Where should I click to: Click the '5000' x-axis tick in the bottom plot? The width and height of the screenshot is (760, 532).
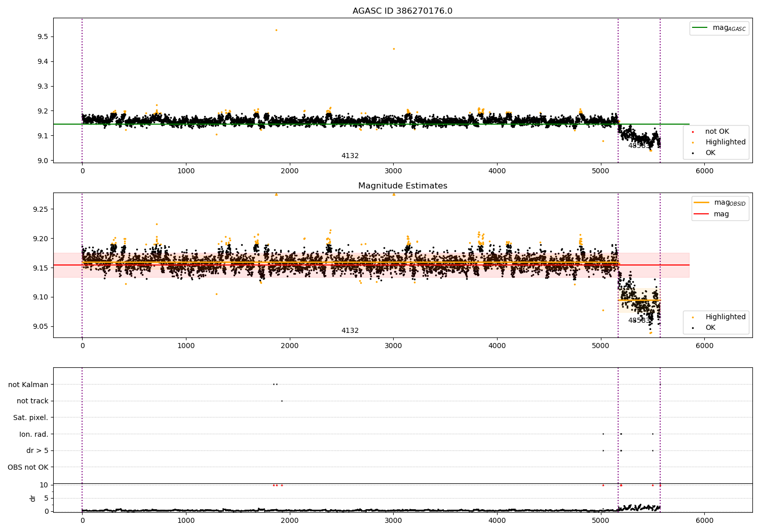click(x=600, y=521)
